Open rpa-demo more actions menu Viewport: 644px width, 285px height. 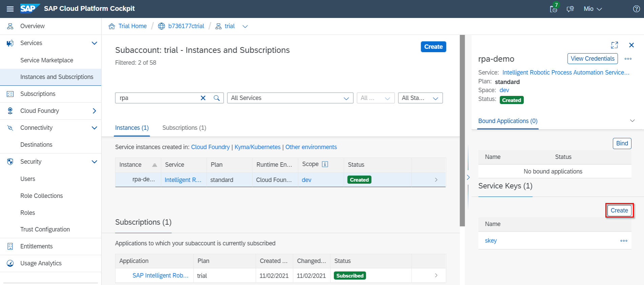pyautogui.click(x=628, y=59)
